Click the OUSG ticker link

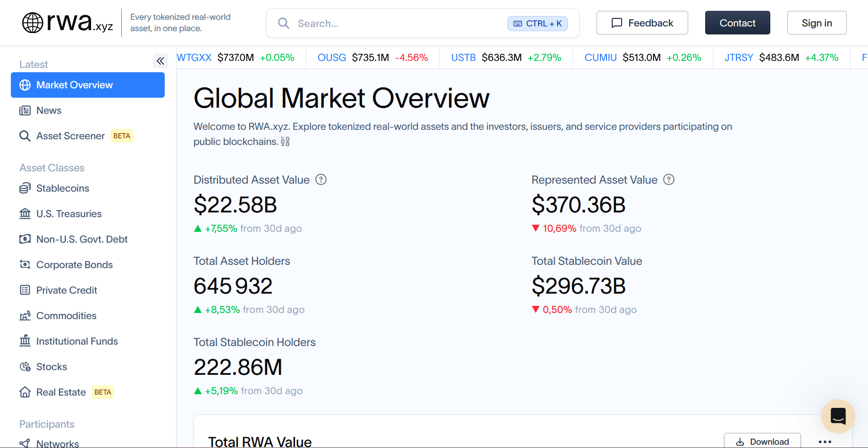click(332, 58)
